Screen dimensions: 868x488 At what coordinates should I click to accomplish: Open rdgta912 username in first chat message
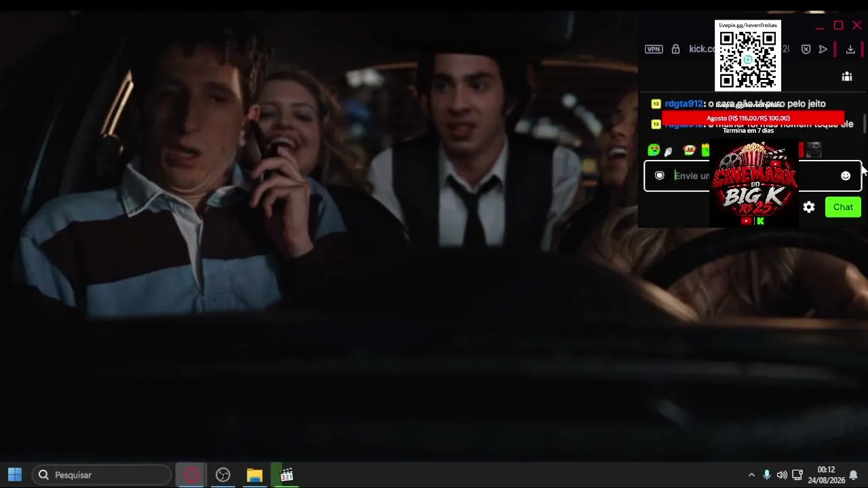click(x=684, y=104)
